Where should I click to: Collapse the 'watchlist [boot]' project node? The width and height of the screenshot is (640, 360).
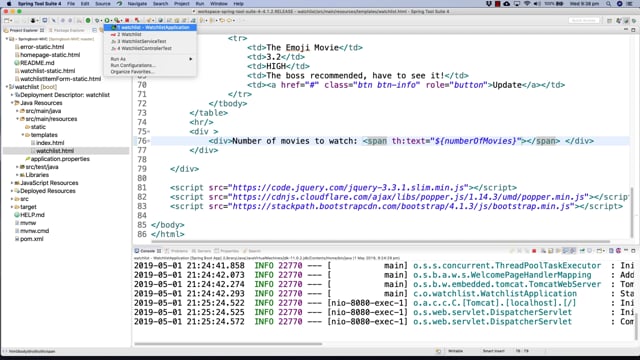(7, 87)
